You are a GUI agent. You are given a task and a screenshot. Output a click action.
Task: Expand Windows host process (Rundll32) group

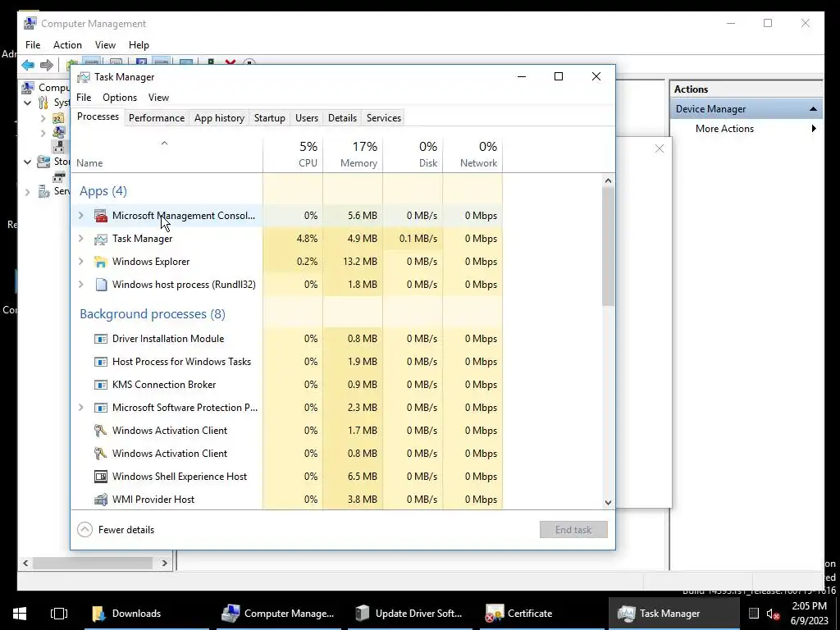(81, 285)
